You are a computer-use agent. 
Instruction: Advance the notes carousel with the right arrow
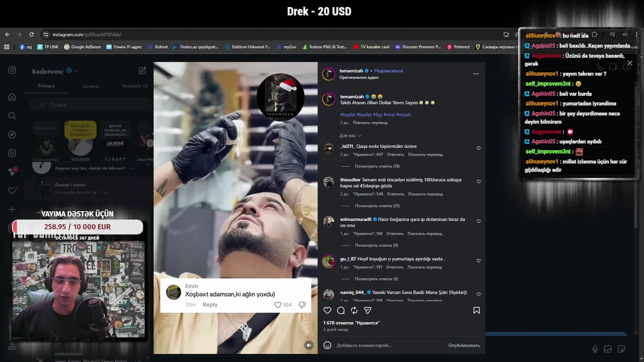[x=149, y=143]
